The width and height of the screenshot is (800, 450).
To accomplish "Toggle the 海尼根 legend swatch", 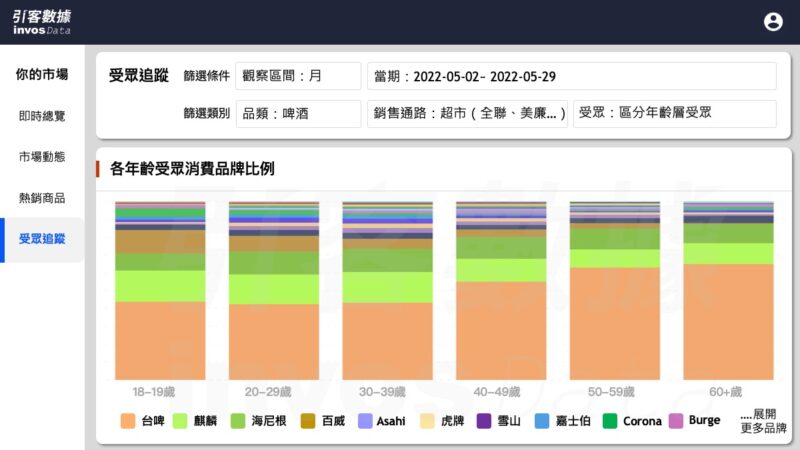I will (x=239, y=421).
